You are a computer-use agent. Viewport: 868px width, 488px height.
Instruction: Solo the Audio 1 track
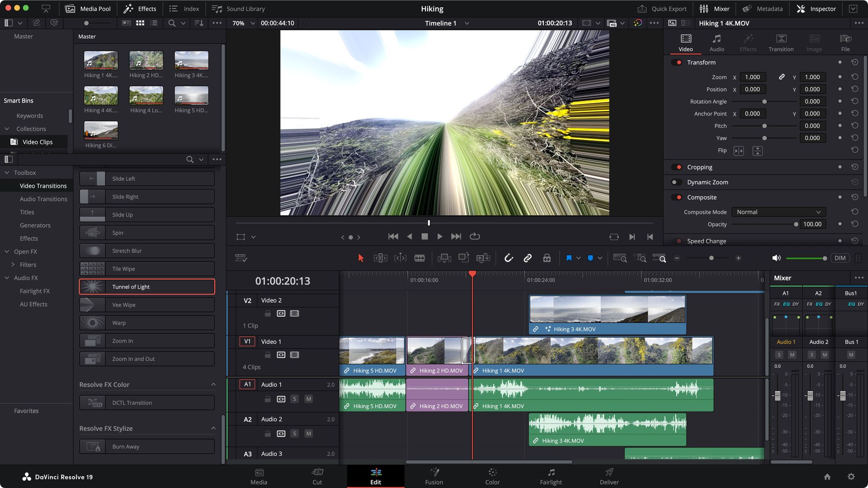294,399
